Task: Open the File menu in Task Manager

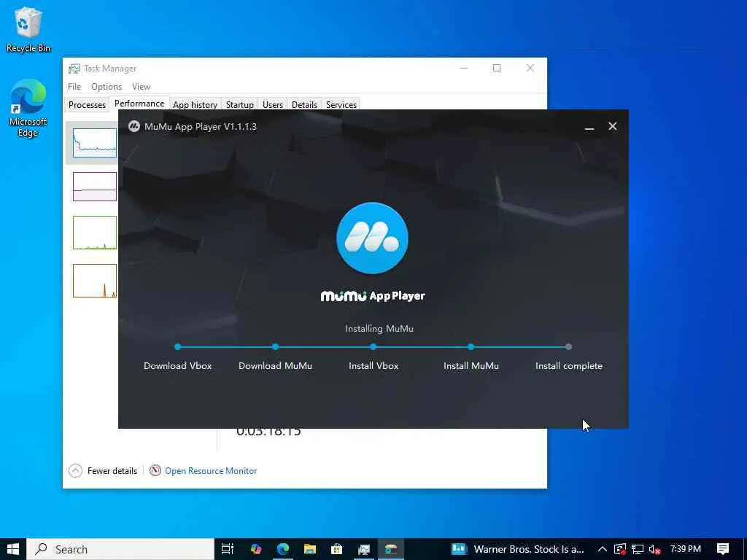Action: point(74,87)
